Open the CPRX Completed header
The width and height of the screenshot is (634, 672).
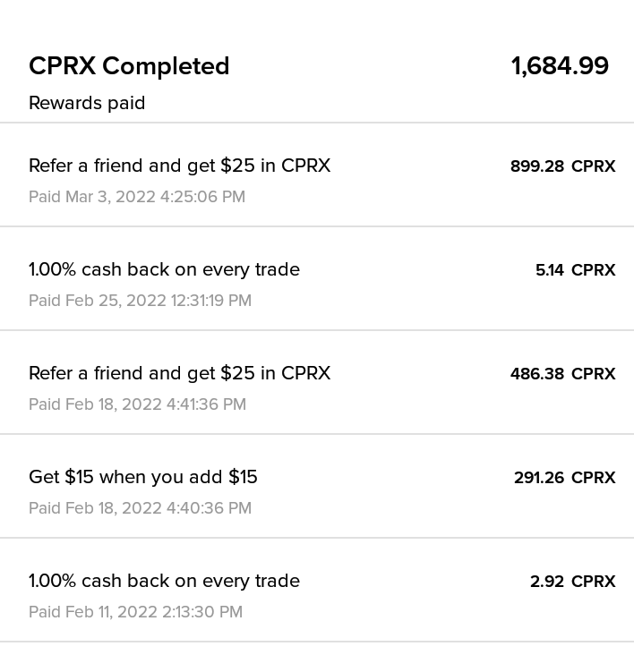pyautogui.click(x=129, y=66)
